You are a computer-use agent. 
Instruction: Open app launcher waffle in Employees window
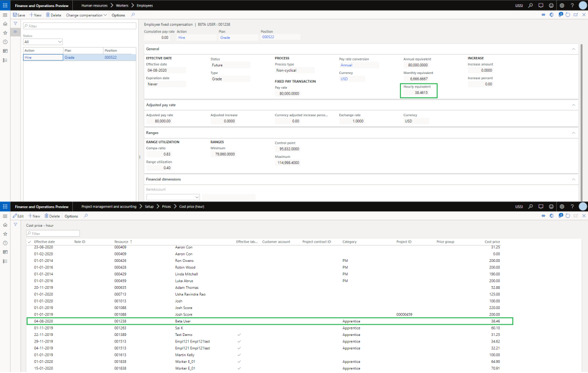(x=5, y=5)
